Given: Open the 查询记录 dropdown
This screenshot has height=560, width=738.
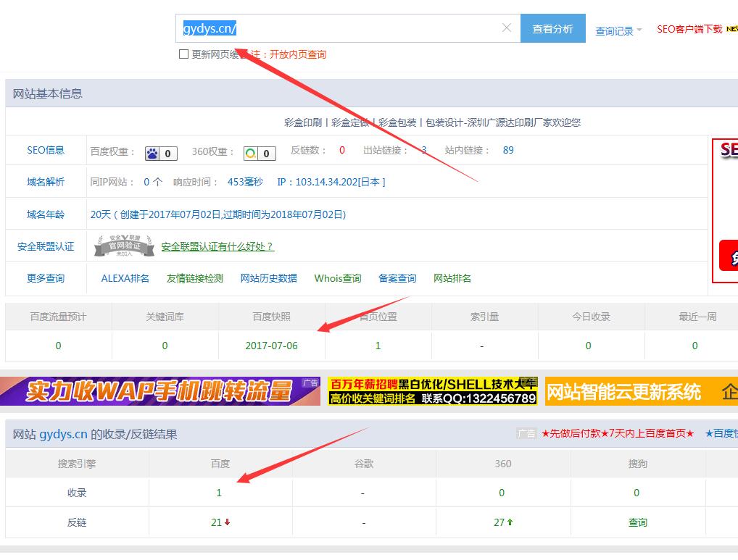Looking at the screenshot, I should click(x=618, y=31).
